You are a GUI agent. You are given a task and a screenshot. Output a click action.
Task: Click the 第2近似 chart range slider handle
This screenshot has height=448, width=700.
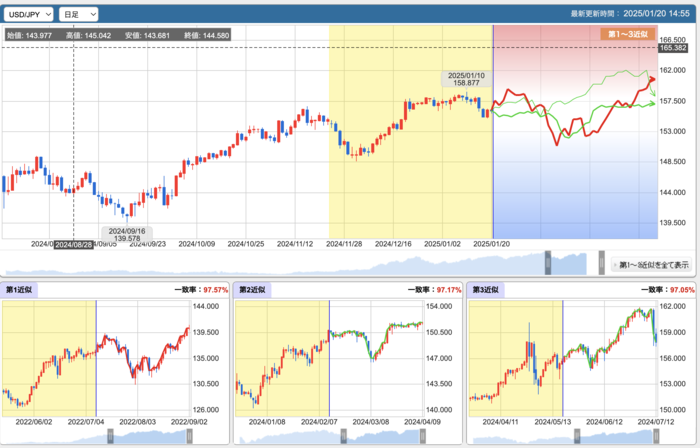[342, 435]
